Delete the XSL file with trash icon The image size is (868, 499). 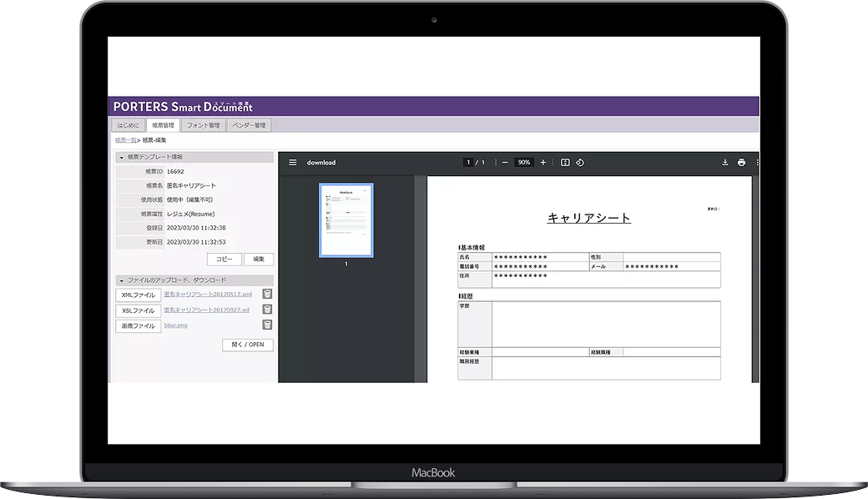(267, 310)
